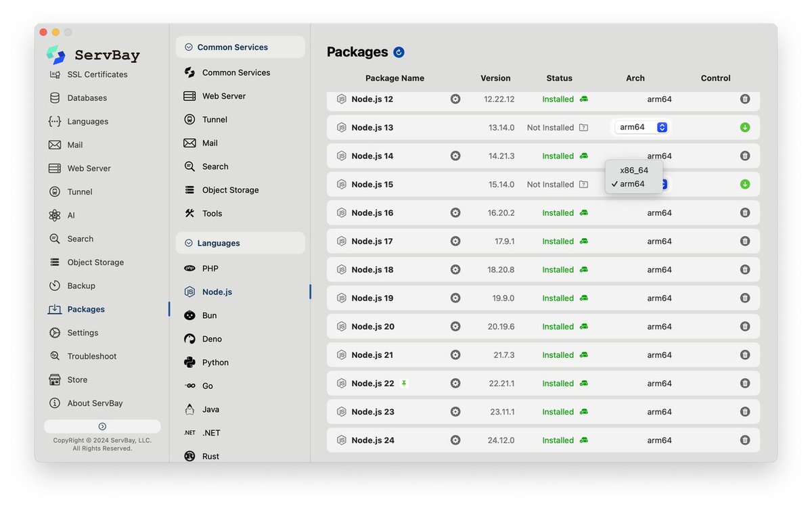Viewport: 812px width, 508px height.
Task: Click the Node.js hexagon icon in row 24
Action: pyautogui.click(x=342, y=440)
